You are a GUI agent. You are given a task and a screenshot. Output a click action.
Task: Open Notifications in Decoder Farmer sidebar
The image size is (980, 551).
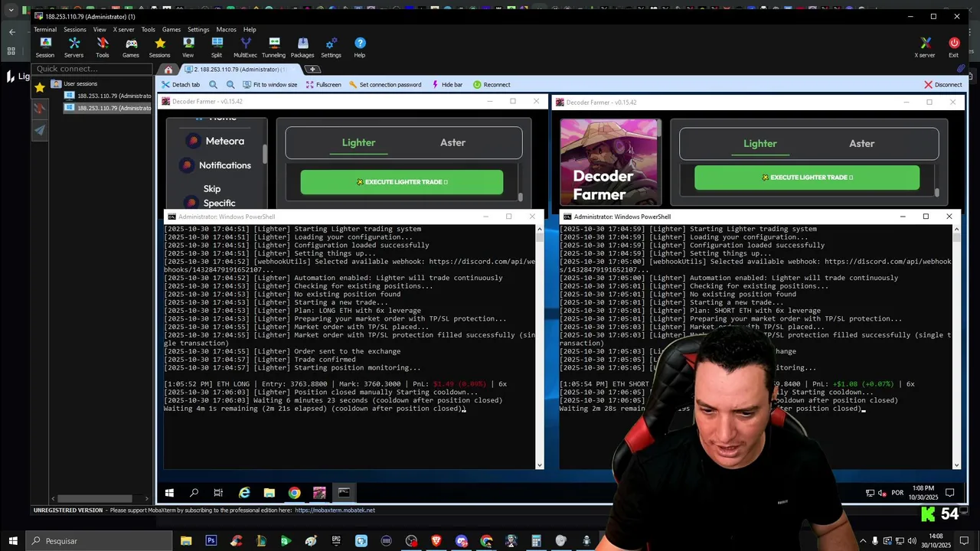215,165
